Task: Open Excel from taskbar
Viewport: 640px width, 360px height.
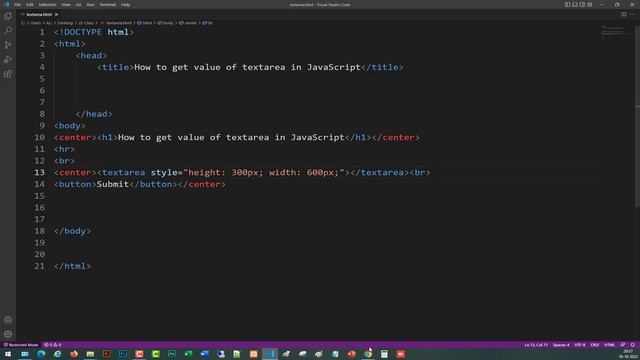Action: tap(188, 354)
